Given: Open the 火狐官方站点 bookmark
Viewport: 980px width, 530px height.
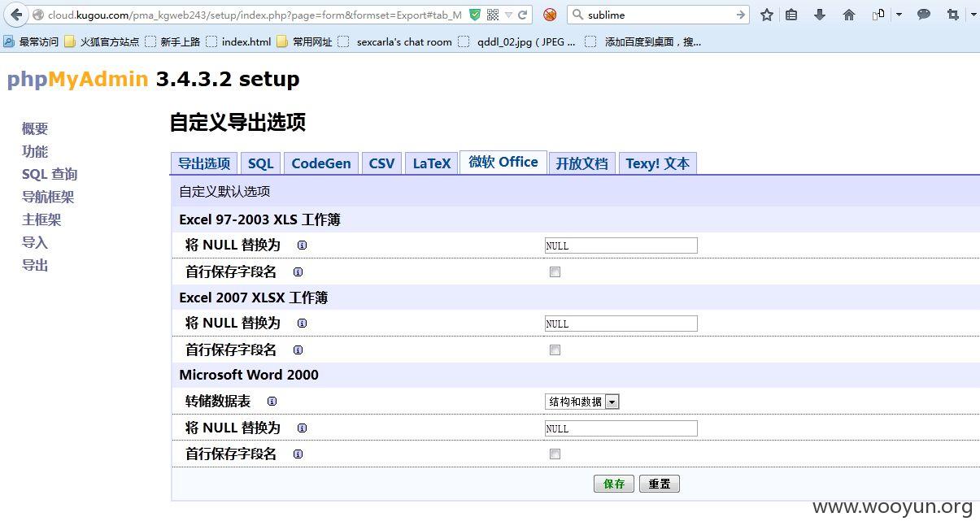Looking at the screenshot, I should click(102, 41).
